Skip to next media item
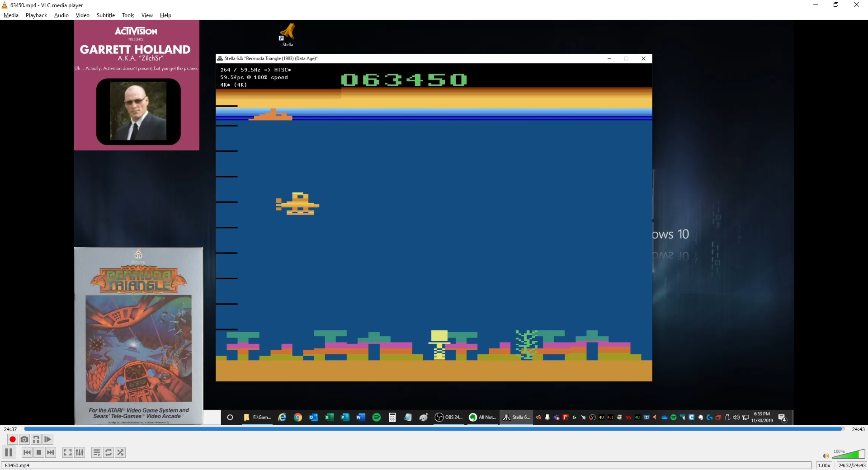This screenshot has width=868, height=470. click(51, 452)
